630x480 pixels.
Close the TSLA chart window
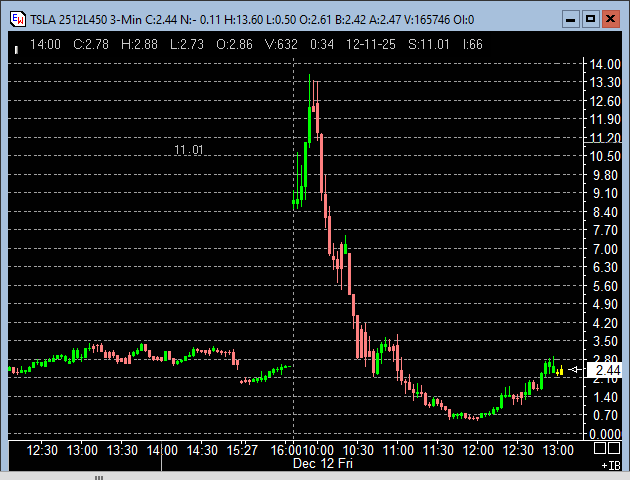pyautogui.click(x=611, y=19)
